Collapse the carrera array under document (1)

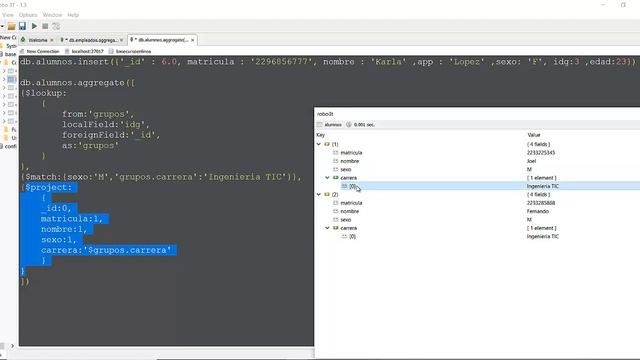[x=327, y=178]
